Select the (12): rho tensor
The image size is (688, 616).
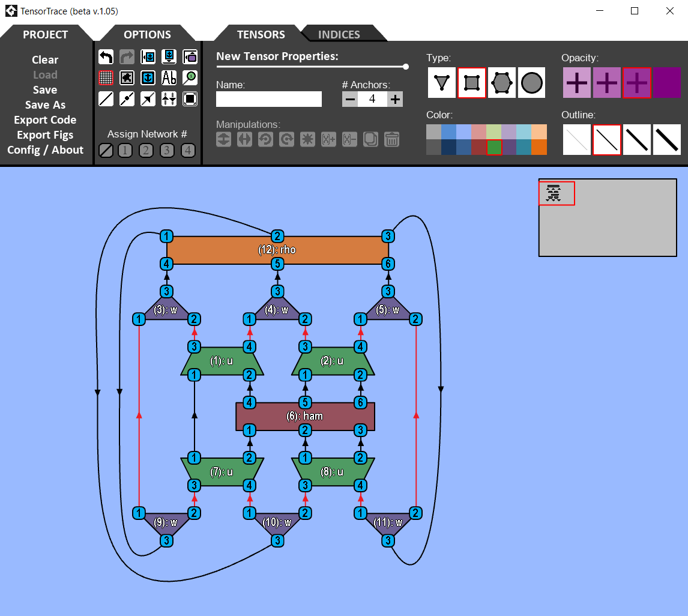pos(277,250)
